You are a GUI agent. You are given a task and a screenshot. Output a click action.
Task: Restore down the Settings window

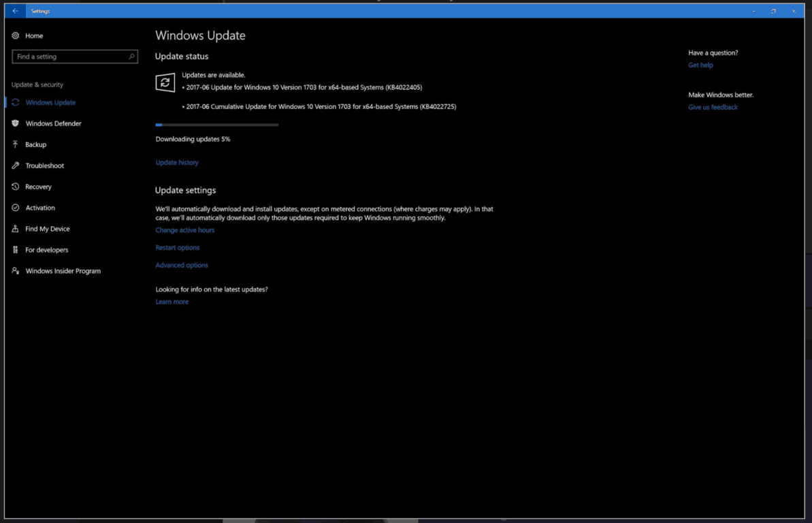click(x=773, y=11)
